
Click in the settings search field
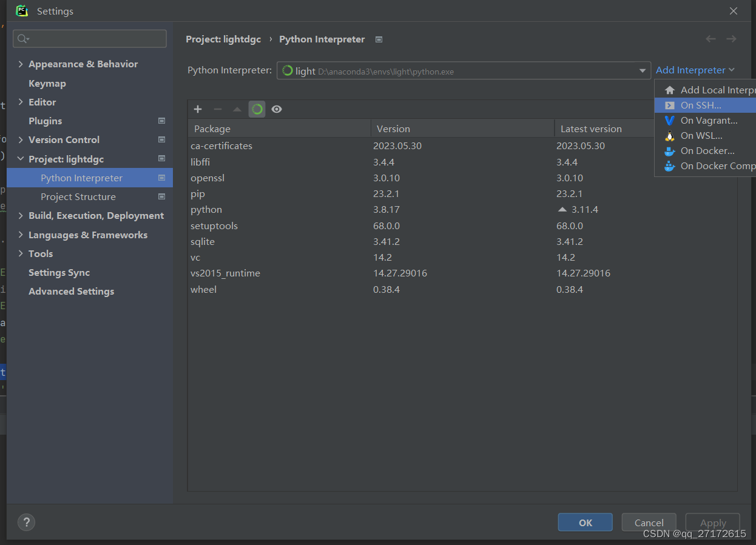pos(90,39)
